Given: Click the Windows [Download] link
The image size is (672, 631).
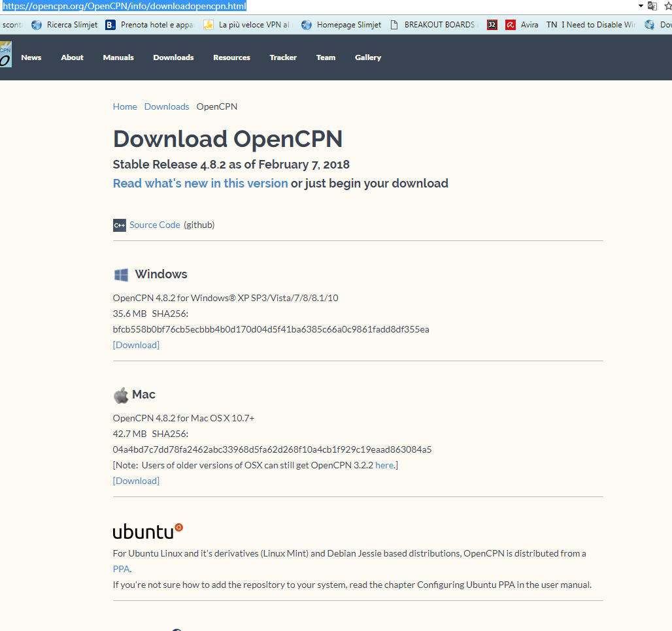Looking at the screenshot, I should tap(136, 345).
